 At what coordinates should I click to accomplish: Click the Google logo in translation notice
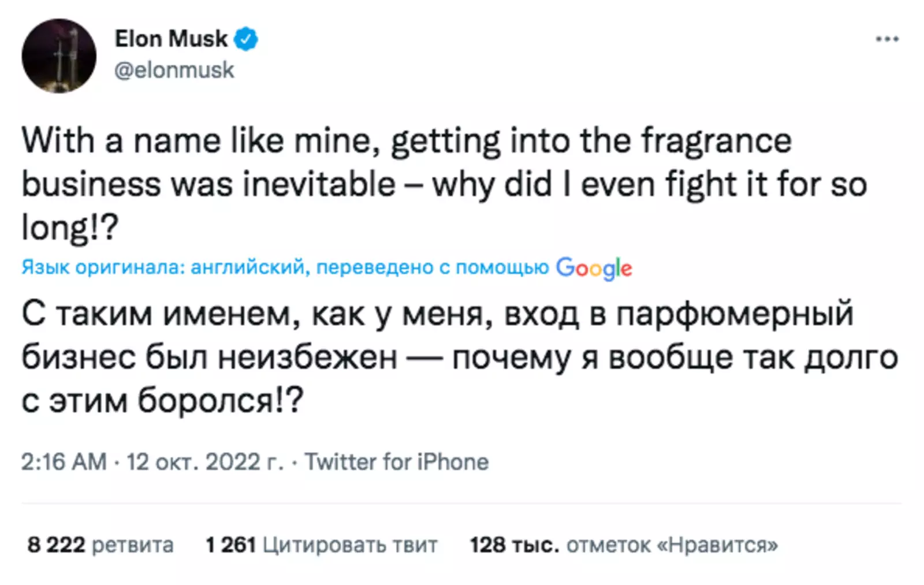(594, 268)
